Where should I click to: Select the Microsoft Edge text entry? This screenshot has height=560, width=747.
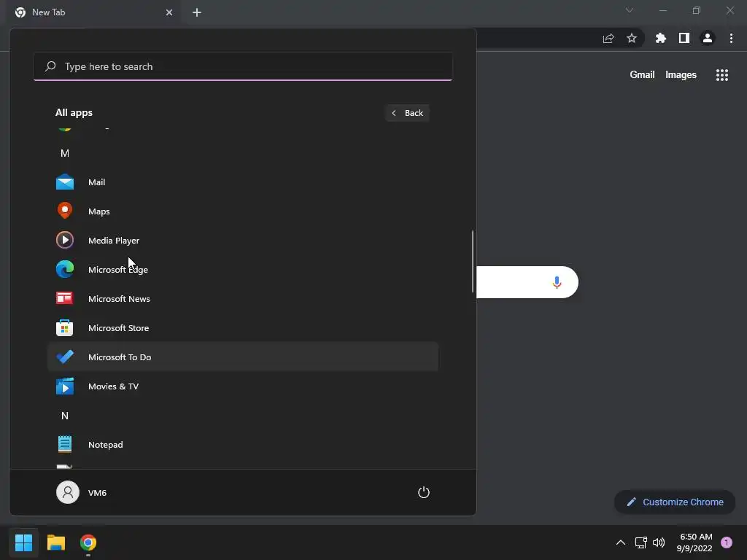coord(118,270)
